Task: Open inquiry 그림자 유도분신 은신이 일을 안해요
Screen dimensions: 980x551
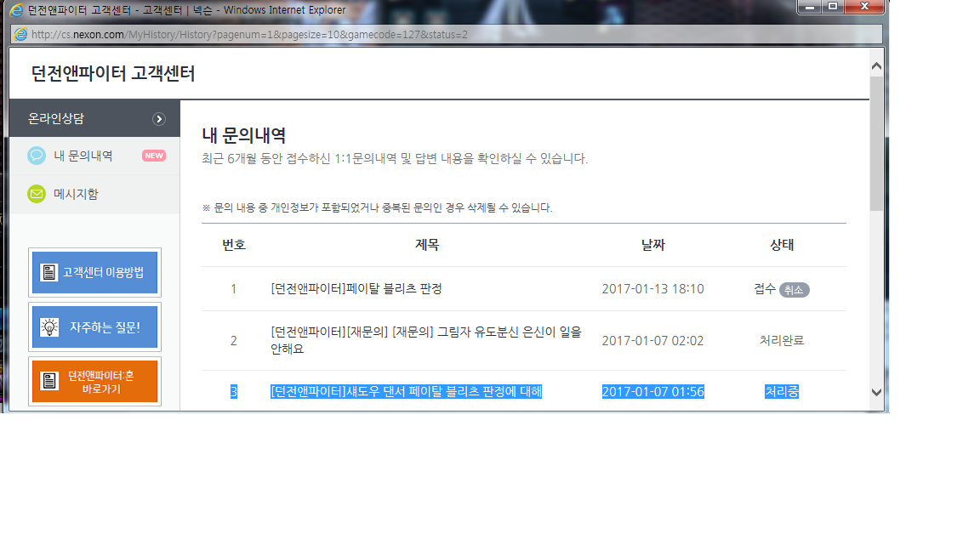Action: pos(425,340)
